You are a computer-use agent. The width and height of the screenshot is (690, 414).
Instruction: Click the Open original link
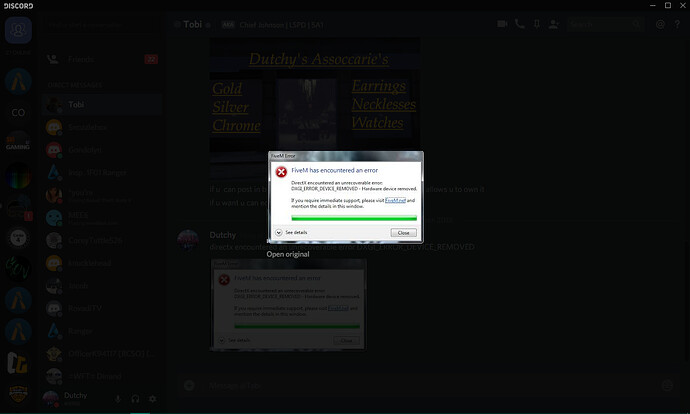[288, 254]
